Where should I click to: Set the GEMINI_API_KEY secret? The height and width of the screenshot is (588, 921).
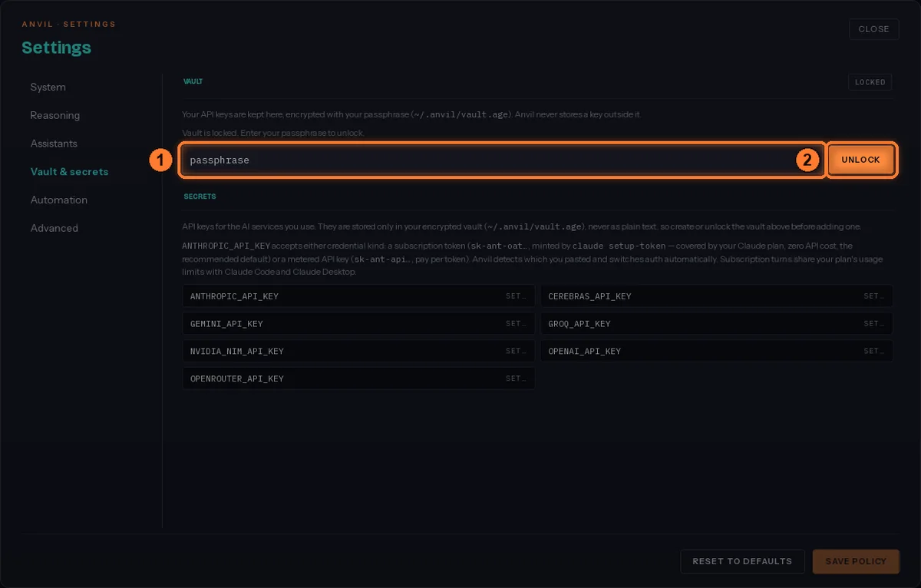tap(517, 324)
